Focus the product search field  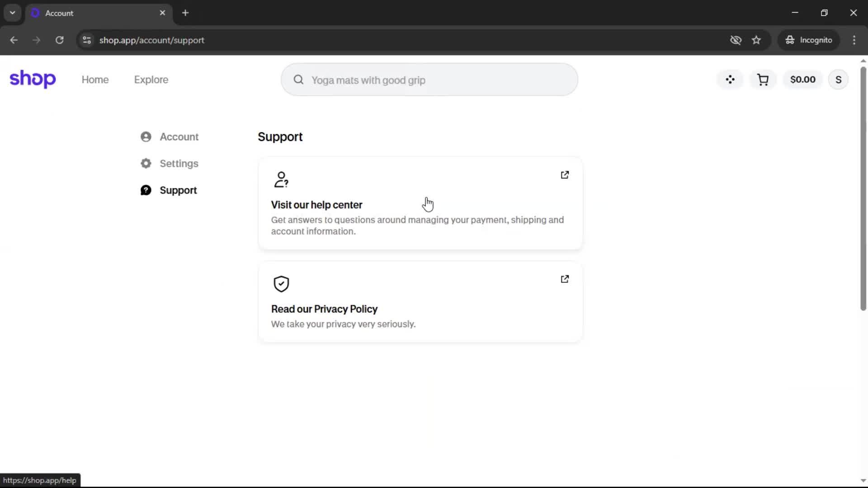[429, 80]
